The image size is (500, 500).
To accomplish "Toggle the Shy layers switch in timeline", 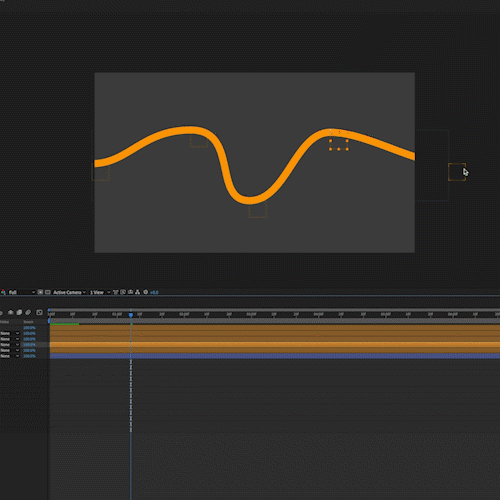I will pos(11,312).
